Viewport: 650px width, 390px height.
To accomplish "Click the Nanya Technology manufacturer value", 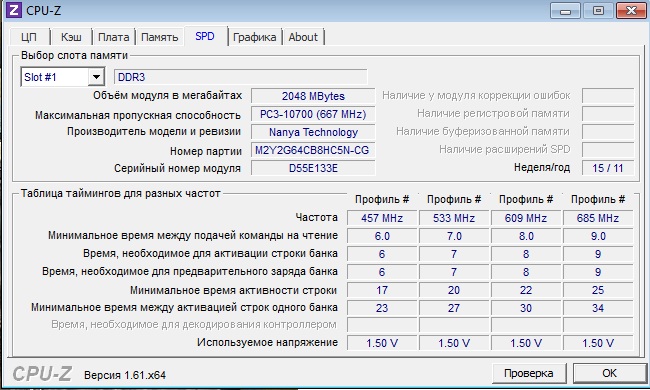I will (313, 132).
